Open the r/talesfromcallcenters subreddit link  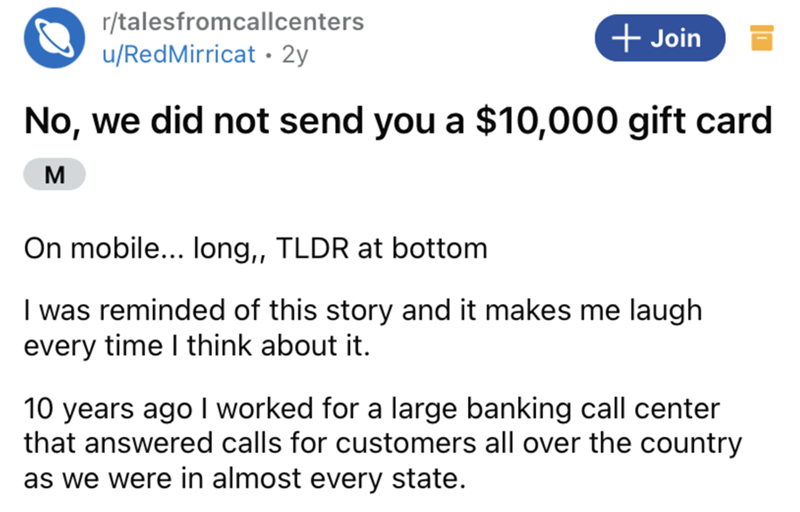pyautogui.click(x=234, y=22)
